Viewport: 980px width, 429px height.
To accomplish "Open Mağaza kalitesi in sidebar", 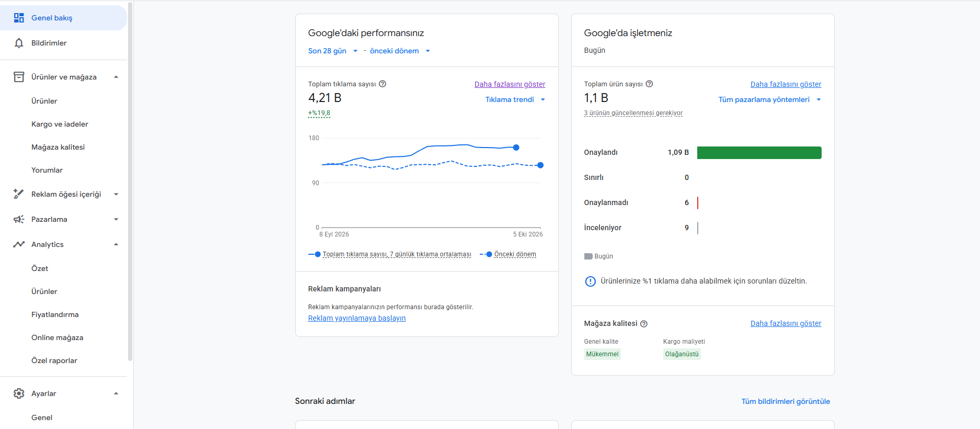I will [58, 147].
